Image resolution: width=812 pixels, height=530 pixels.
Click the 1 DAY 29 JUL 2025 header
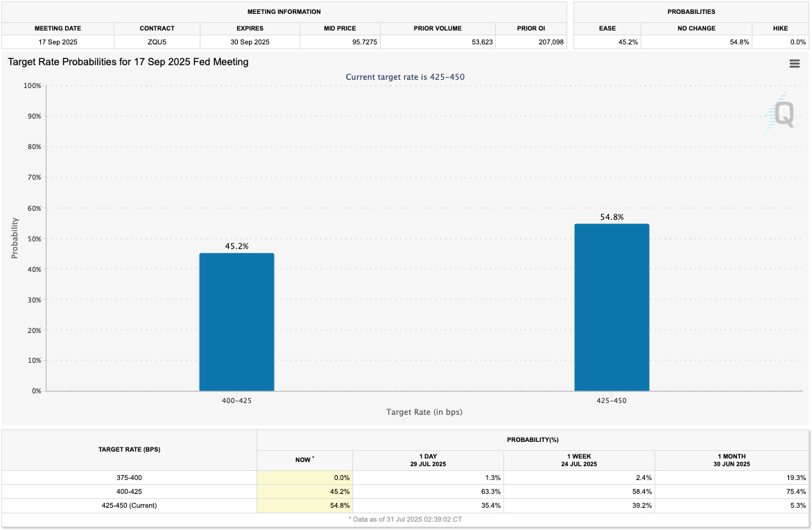[428, 459]
